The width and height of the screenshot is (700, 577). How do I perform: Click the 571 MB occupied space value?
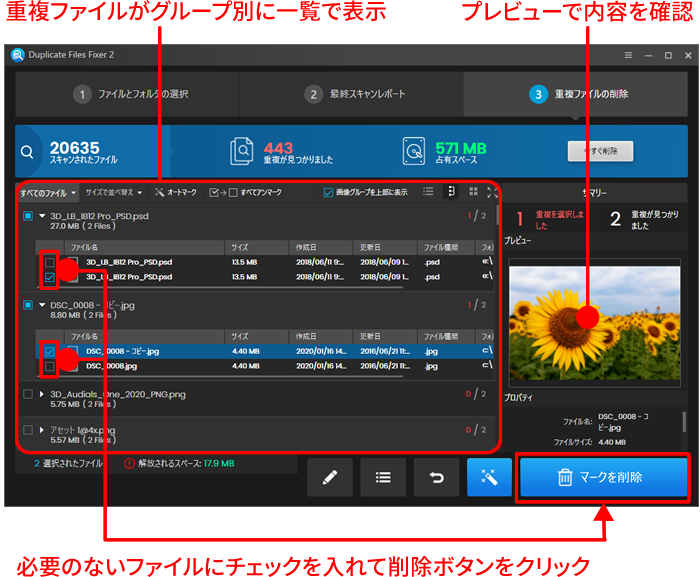[461, 148]
